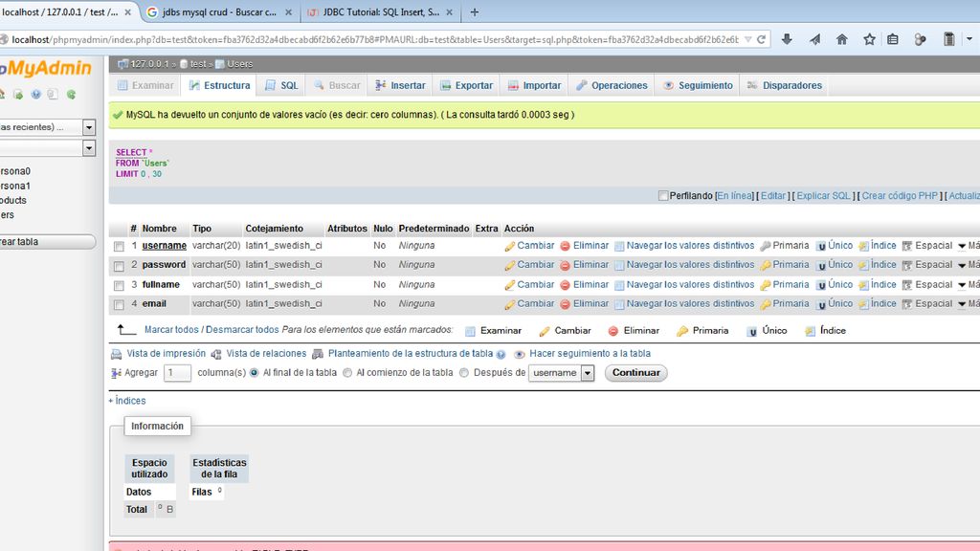Click 'Hacer seguimiento a la tabla' link

tap(590, 354)
